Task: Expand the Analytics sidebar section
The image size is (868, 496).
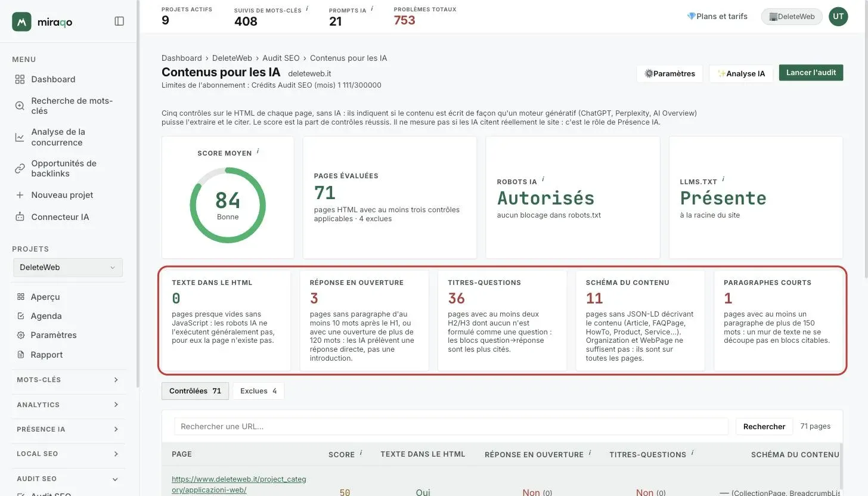Action: [68, 405]
